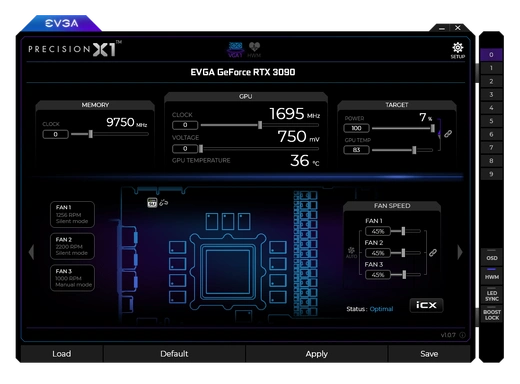Click the fan speed link icon
Viewport: 520px width, 384px height.
pyautogui.click(x=433, y=253)
